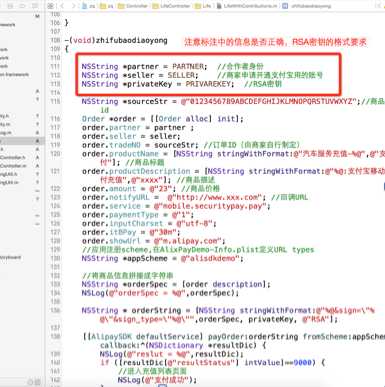Click line number 138 in the gutter
385x387 pixels.
pos(55,337)
